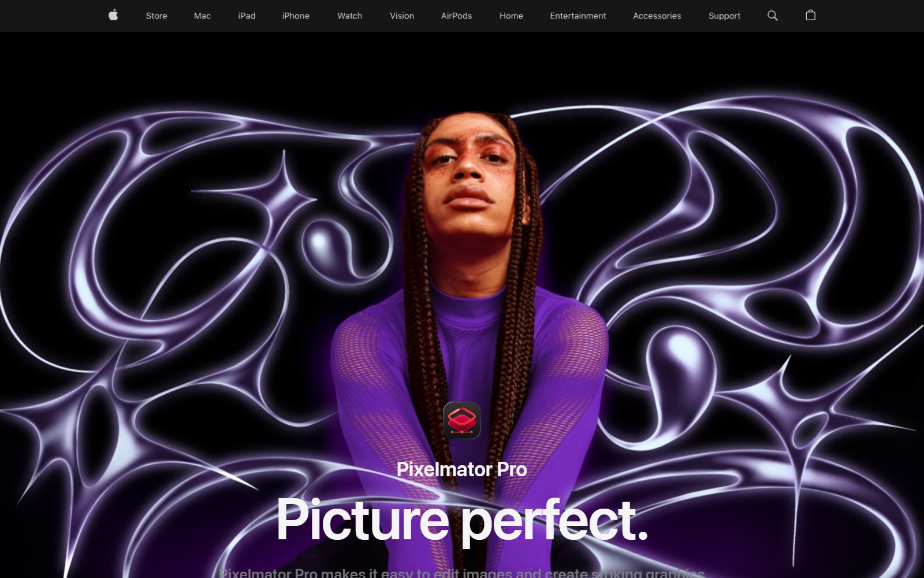Open the Support menu
The image size is (924, 578).
724,16
